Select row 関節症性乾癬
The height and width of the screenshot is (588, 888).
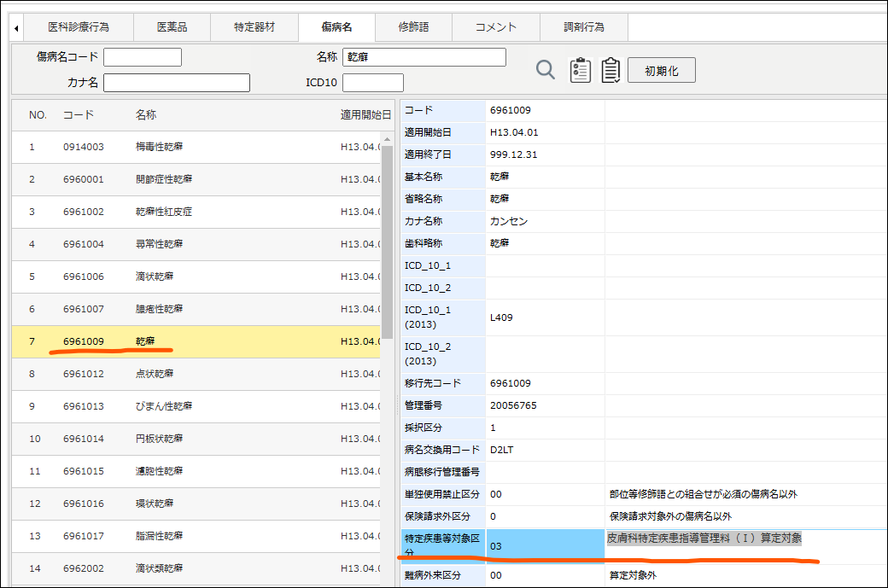pyautogui.click(x=196, y=179)
